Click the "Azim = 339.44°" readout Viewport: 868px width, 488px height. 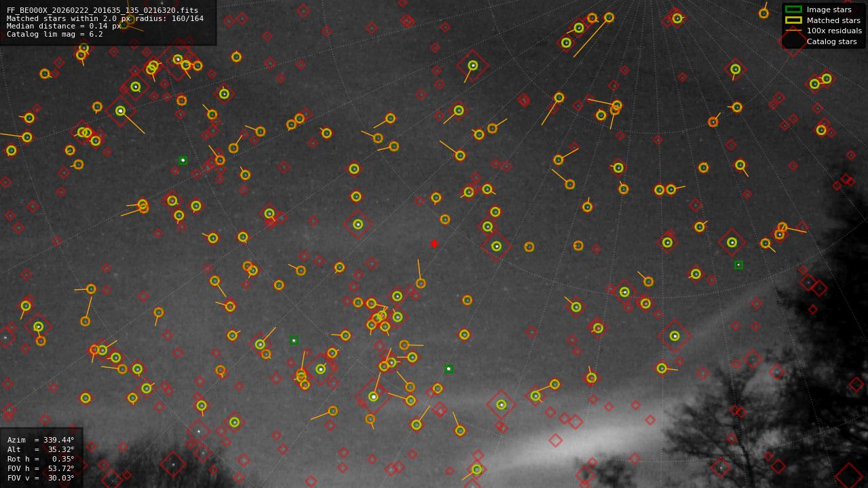tap(41, 440)
